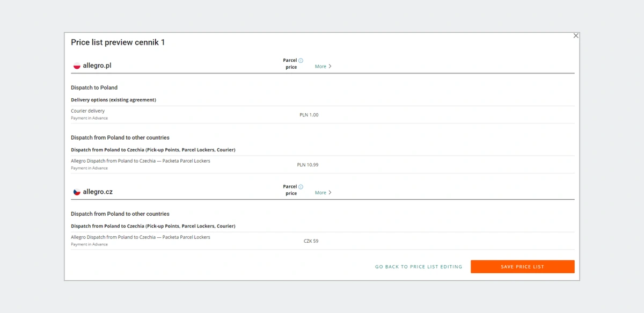Save the price list
Image resolution: width=644 pixels, height=313 pixels.
coord(523,267)
